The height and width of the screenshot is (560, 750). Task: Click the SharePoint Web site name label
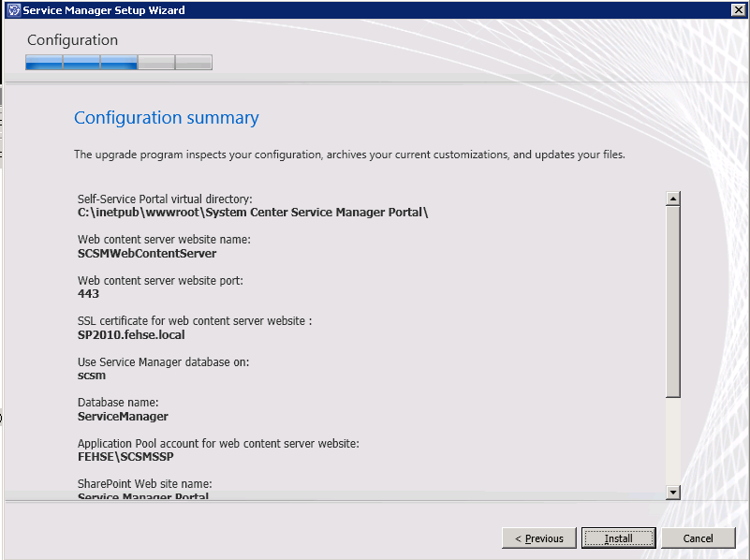point(144,484)
